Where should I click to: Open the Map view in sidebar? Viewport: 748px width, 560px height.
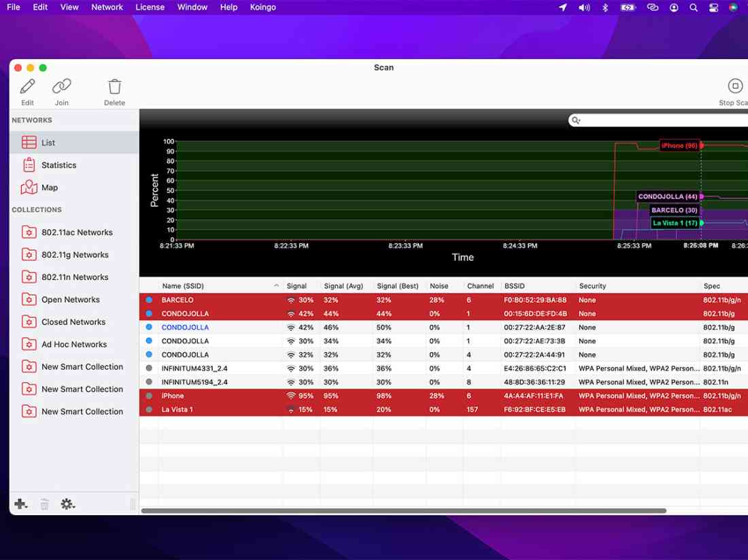click(50, 188)
